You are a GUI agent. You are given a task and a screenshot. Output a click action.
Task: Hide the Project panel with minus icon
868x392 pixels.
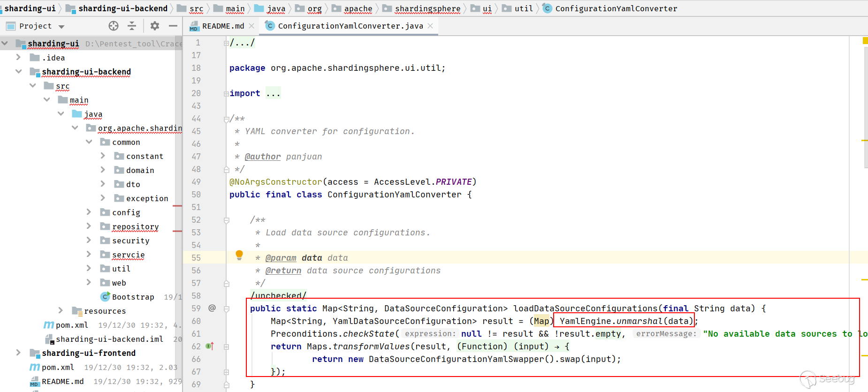point(173,26)
